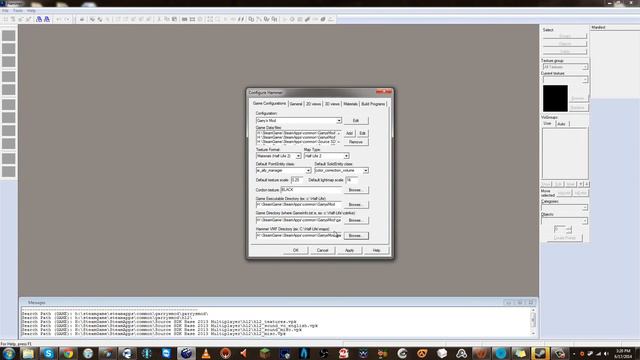
Task: Switch to the General tab
Action: coord(296,104)
